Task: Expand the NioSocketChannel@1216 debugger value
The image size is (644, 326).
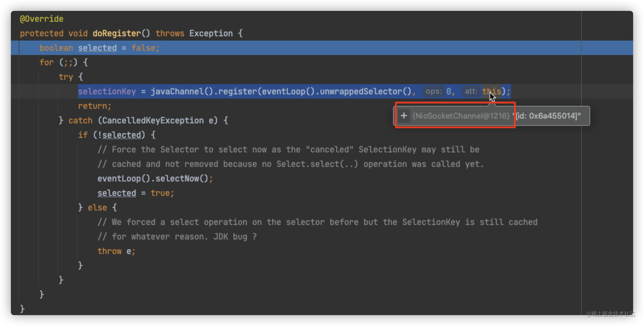Action: pyautogui.click(x=404, y=116)
